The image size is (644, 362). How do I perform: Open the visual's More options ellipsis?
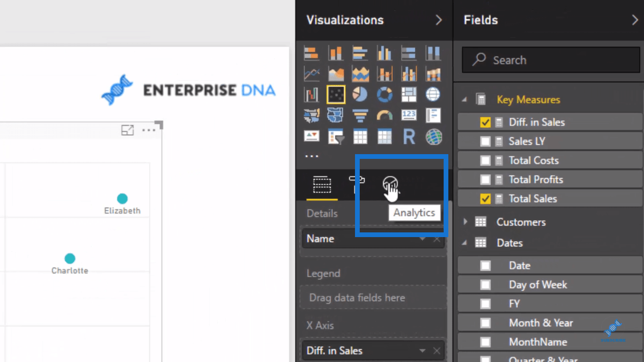[149, 130]
